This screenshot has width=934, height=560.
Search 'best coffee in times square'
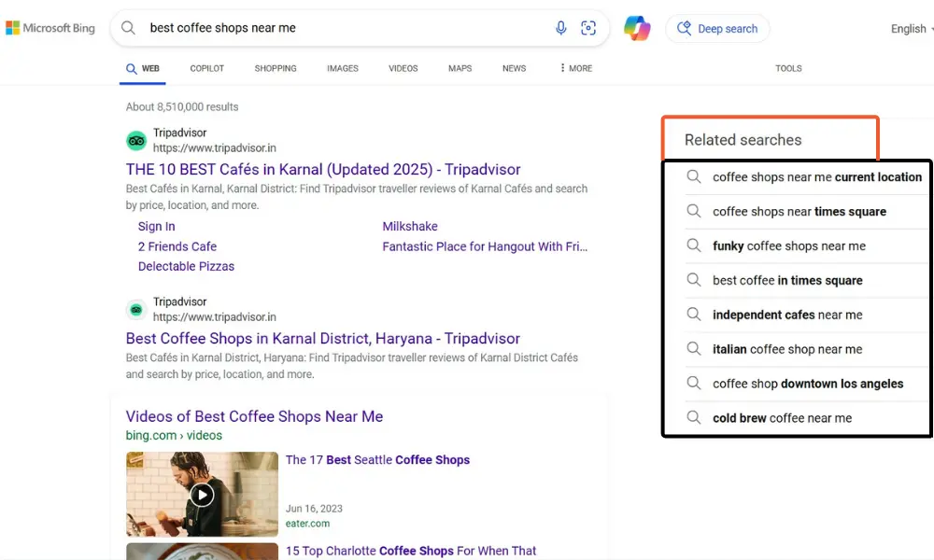787,280
